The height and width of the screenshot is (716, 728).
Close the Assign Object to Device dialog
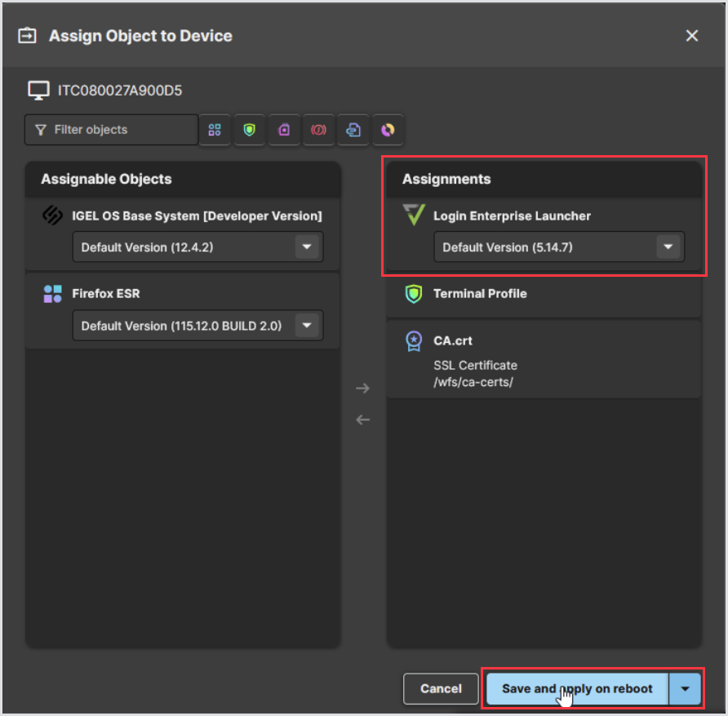click(691, 36)
